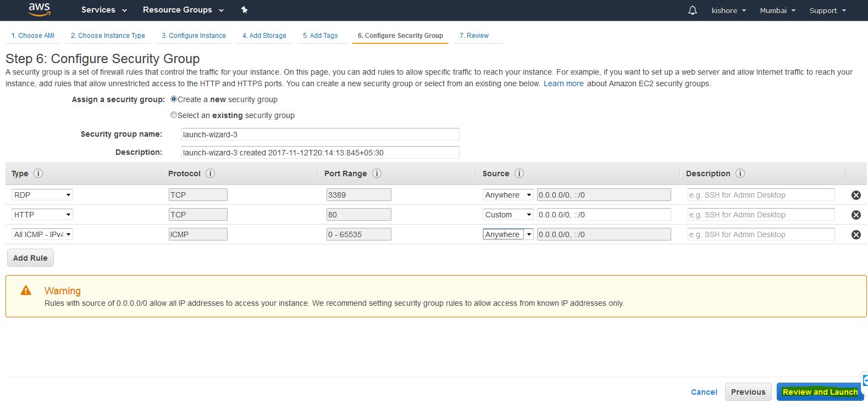
Task: Go to the 7. Review tab
Action: click(474, 36)
